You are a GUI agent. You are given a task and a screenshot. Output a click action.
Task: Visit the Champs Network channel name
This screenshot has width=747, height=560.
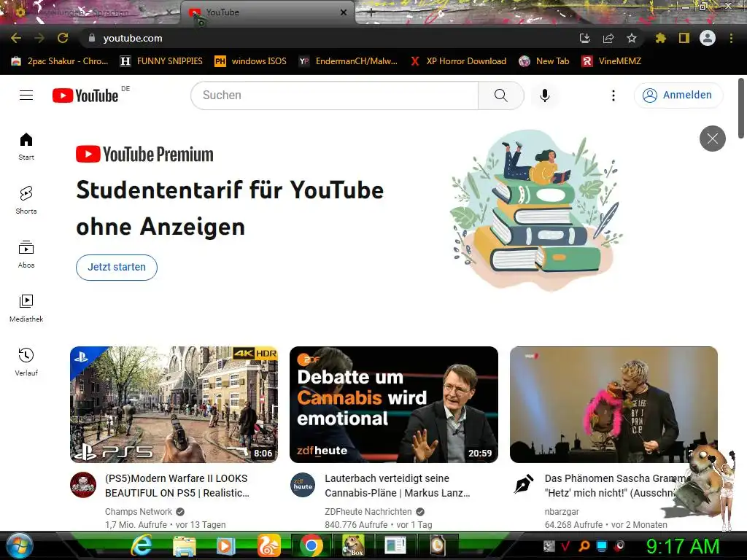(x=138, y=511)
